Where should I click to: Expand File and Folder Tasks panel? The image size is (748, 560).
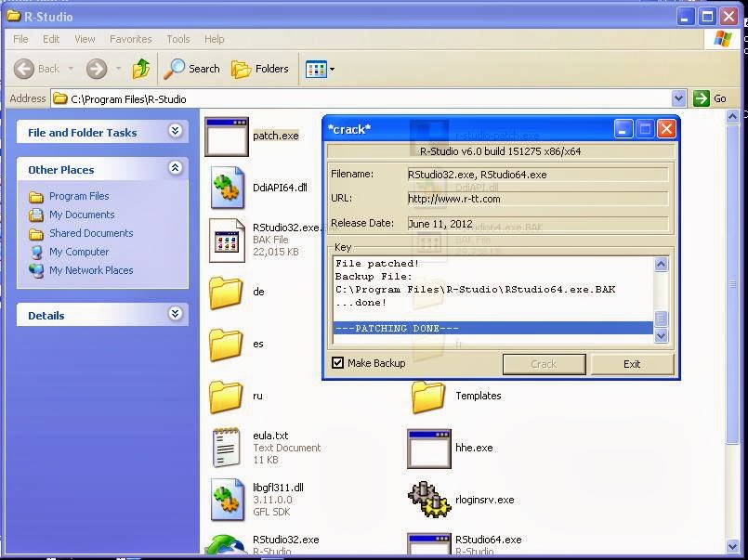[175, 131]
